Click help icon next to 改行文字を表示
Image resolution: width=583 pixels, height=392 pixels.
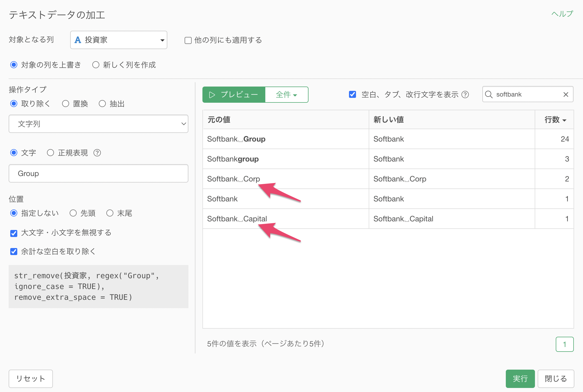pos(465,95)
